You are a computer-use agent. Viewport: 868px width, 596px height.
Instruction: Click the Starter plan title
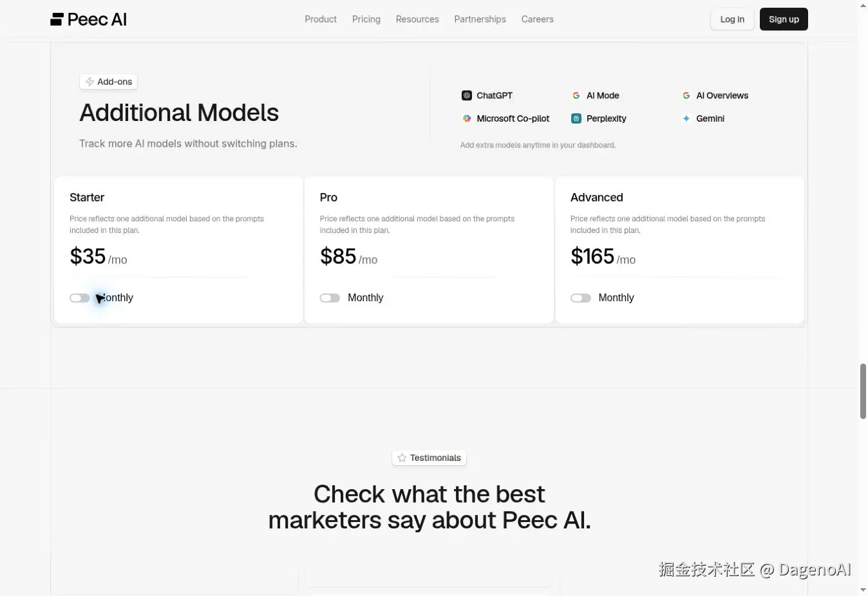pos(87,198)
